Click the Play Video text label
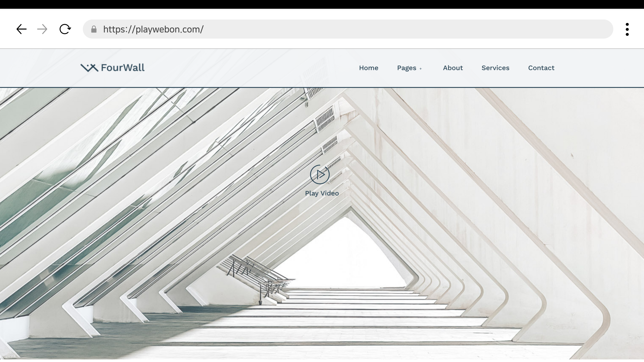Screen dimensions: 644x362 [322, 193]
